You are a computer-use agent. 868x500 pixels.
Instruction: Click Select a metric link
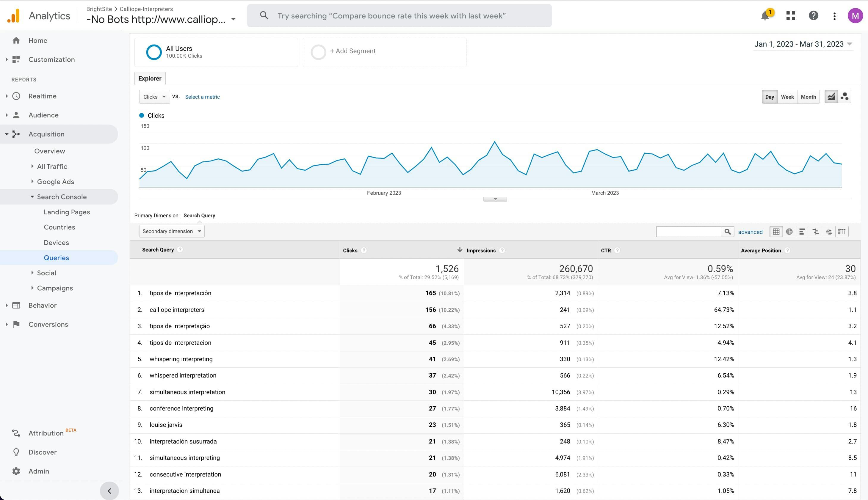pyautogui.click(x=202, y=97)
